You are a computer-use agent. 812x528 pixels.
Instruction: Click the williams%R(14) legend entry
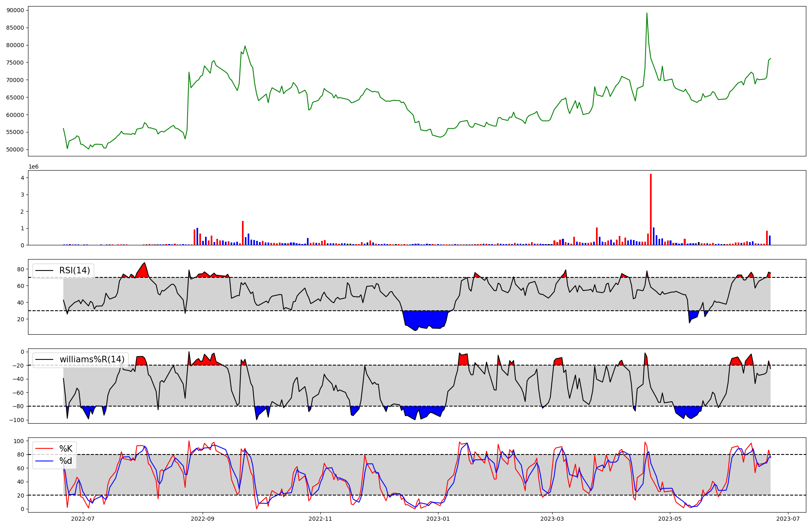click(x=92, y=359)
